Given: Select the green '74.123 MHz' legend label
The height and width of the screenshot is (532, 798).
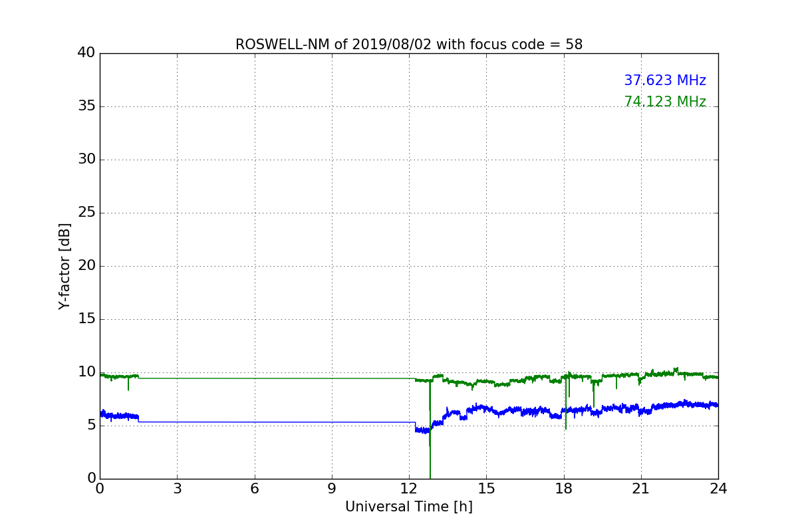Looking at the screenshot, I should coord(665,102).
